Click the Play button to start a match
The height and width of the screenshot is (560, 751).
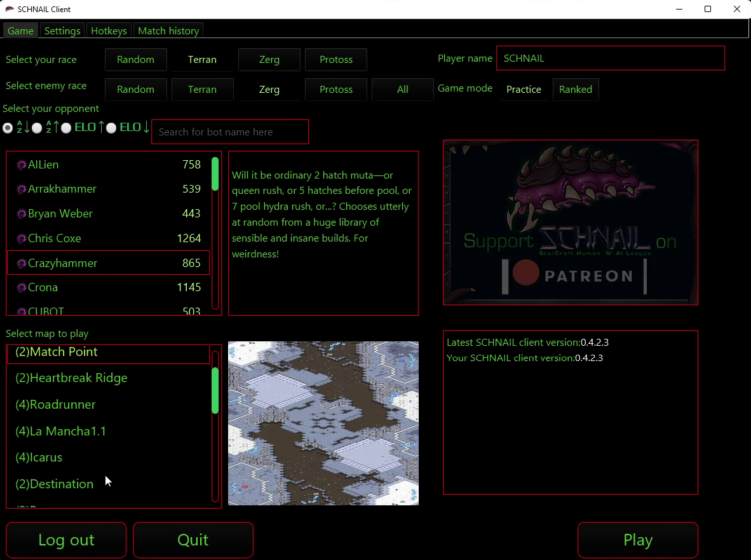pos(637,540)
